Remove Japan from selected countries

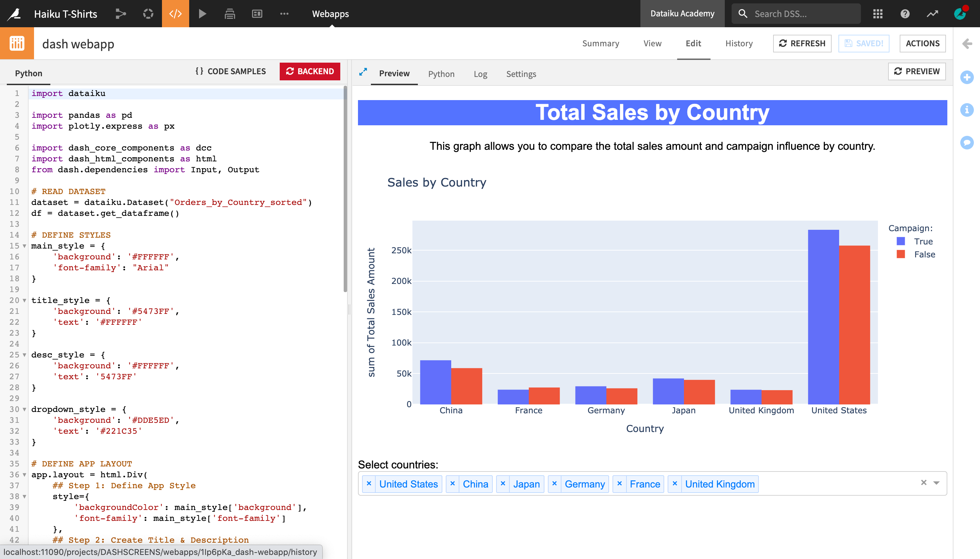coord(503,484)
